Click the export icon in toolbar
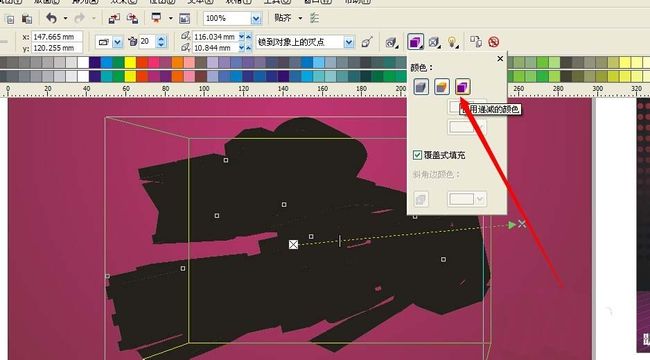The image size is (650, 360). 133,18
